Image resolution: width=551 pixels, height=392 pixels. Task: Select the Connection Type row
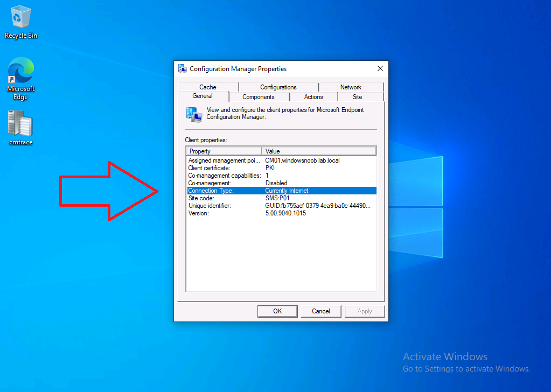tap(282, 191)
